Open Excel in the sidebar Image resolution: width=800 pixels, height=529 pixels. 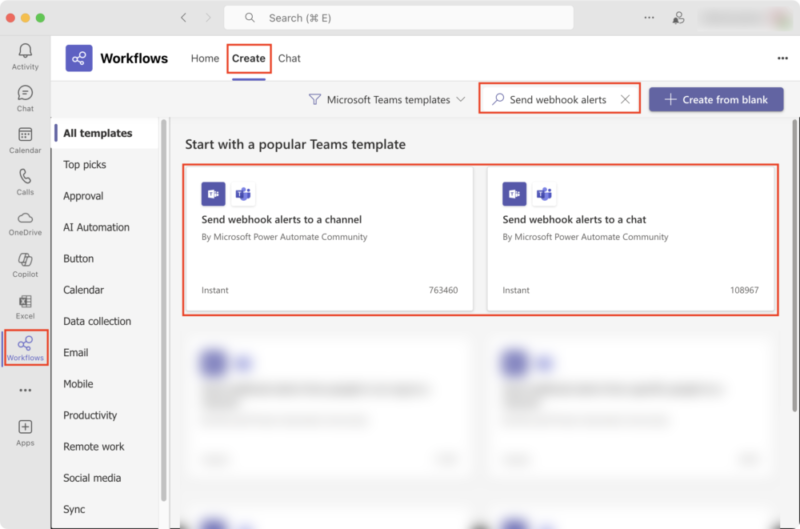tap(25, 307)
